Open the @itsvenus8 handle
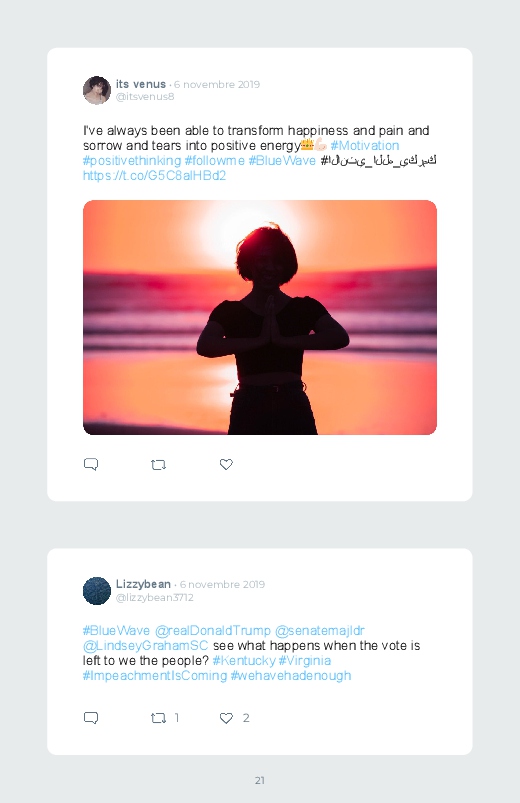 coord(145,97)
